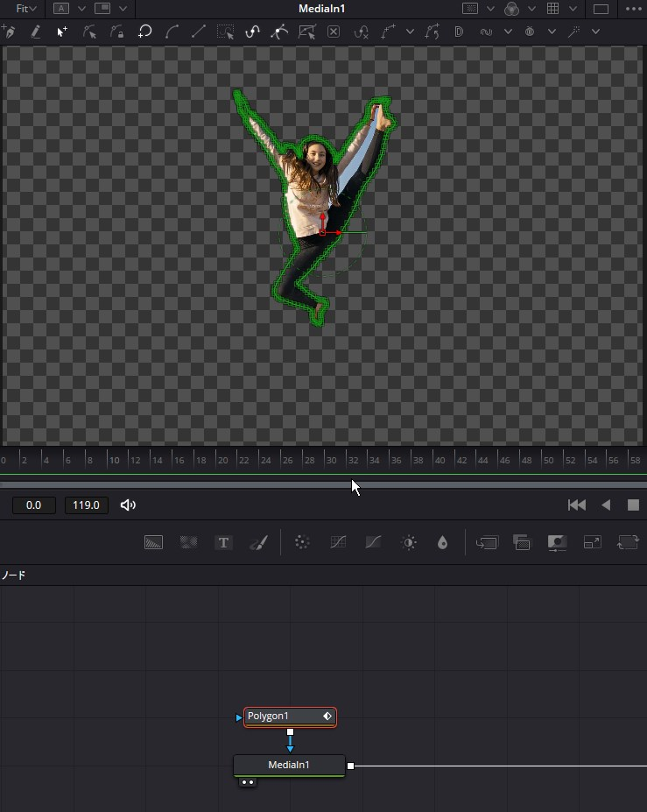The height and width of the screenshot is (812, 647).
Task: Expand the sub-view type options arrow
Action: point(123,9)
